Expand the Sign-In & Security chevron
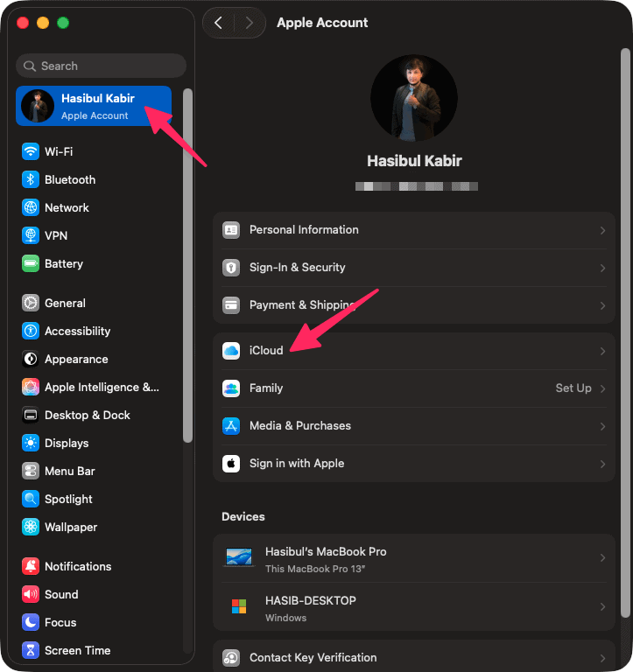The image size is (633, 672). coord(602,269)
